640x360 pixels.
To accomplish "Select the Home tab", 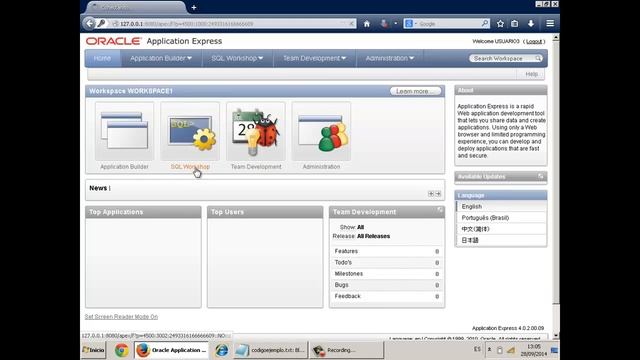I will coord(102,58).
